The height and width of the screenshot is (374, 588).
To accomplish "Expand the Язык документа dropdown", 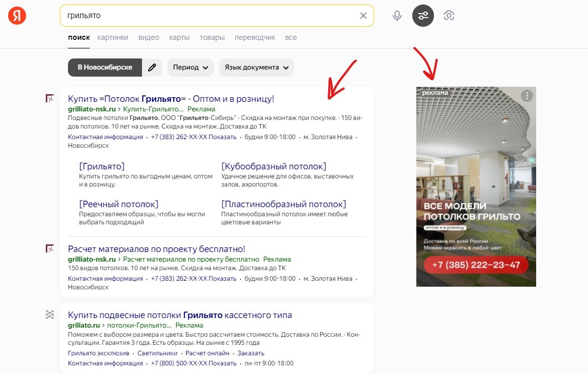I will point(257,67).
